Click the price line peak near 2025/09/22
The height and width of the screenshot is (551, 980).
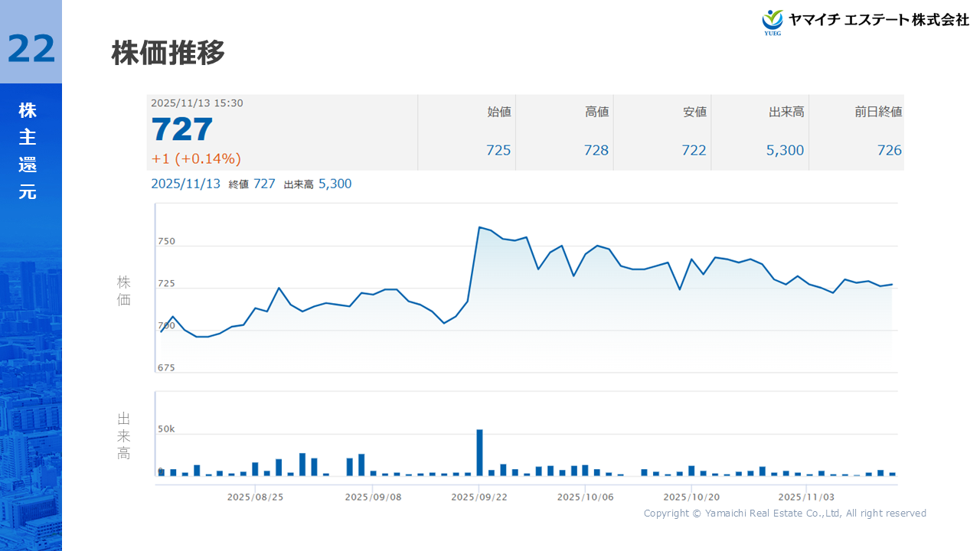click(x=479, y=227)
